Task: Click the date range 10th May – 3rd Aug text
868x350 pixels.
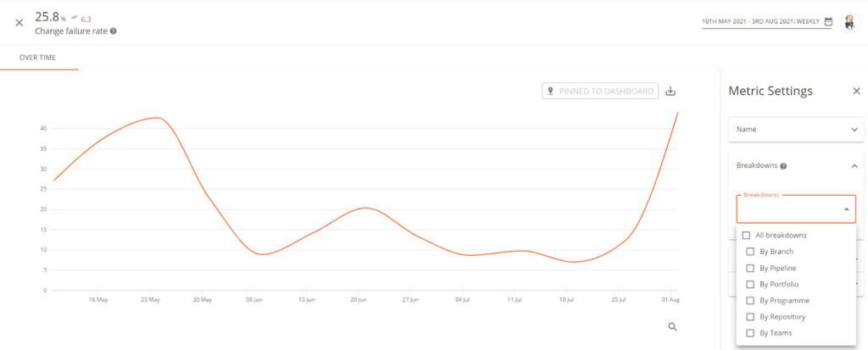Action: click(x=760, y=22)
